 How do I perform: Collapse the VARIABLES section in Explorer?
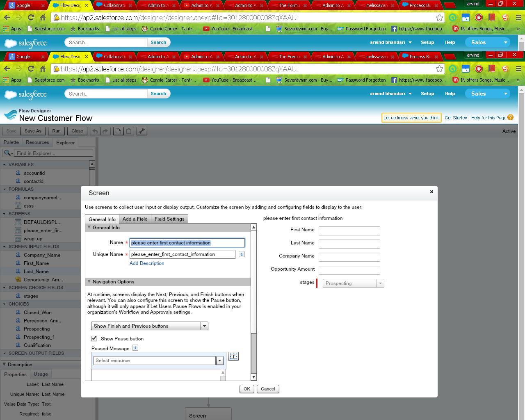click(x=5, y=164)
